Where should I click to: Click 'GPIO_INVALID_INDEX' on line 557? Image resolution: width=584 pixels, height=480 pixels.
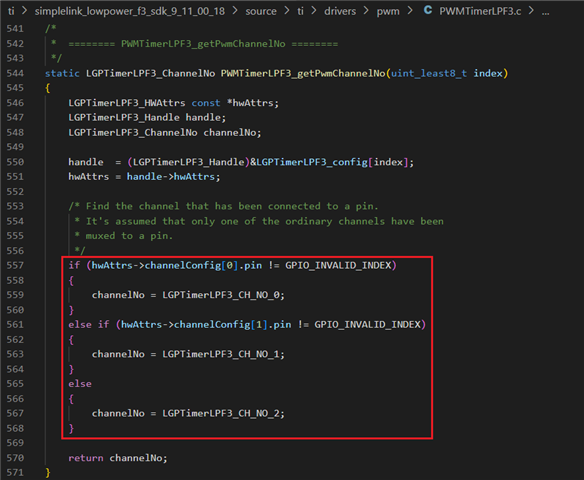pos(338,265)
